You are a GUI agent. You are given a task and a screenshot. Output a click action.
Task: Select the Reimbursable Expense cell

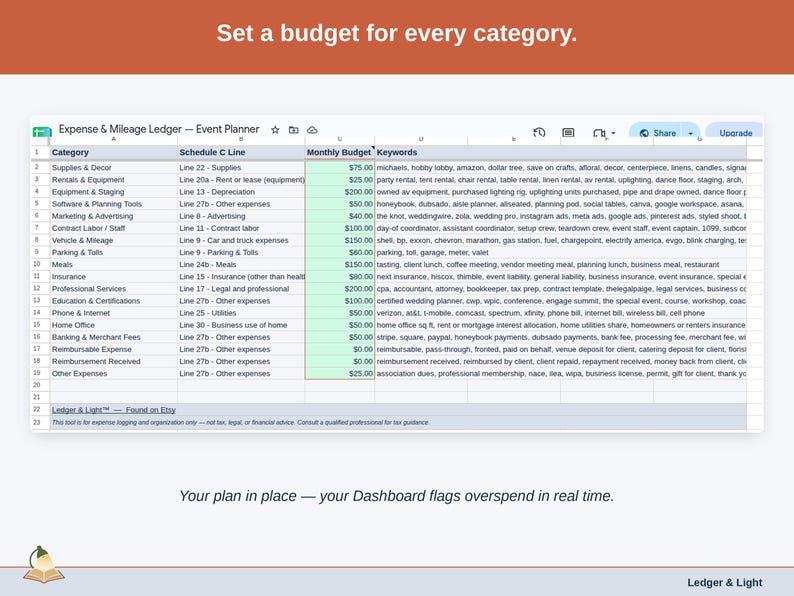[113, 349]
